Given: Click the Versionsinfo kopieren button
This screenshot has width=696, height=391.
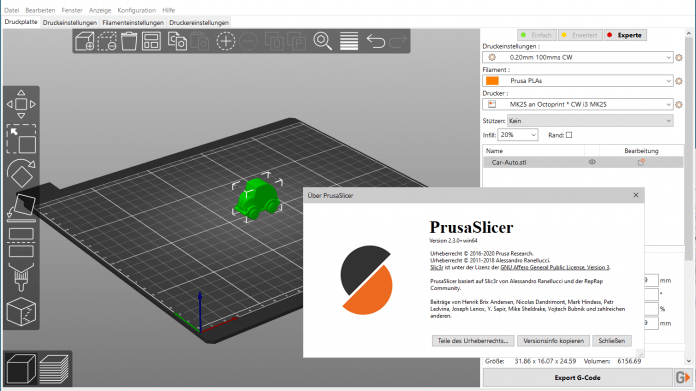Looking at the screenshot, I should 553,341.
